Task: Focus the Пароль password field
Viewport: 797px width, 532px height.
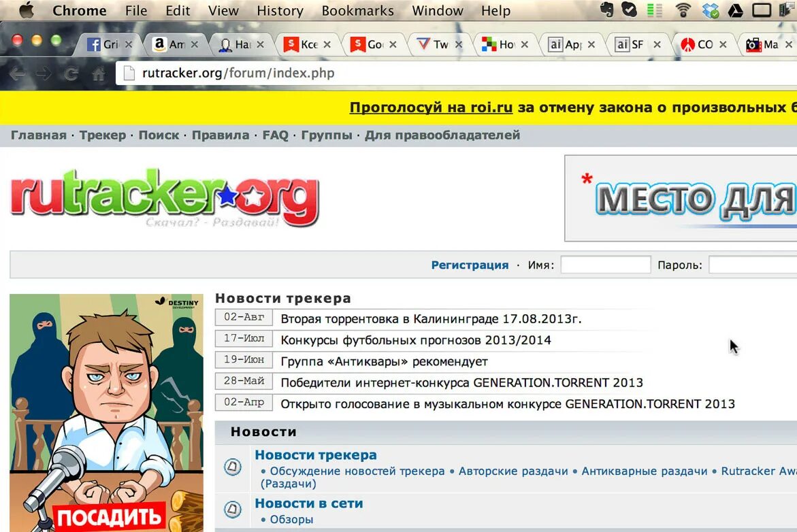Action: 753,265
